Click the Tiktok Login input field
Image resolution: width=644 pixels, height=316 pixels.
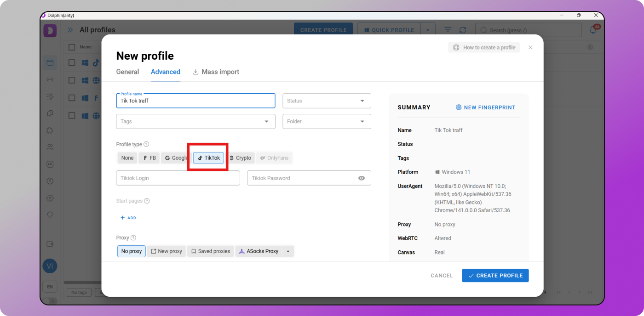[178, 178]
